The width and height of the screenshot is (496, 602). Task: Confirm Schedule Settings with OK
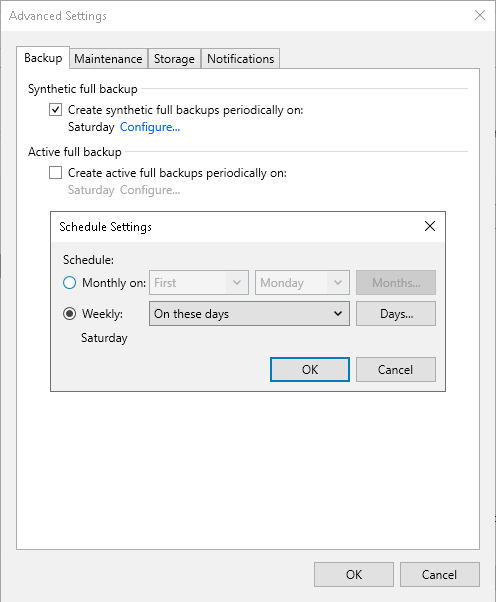click(310, 369)
